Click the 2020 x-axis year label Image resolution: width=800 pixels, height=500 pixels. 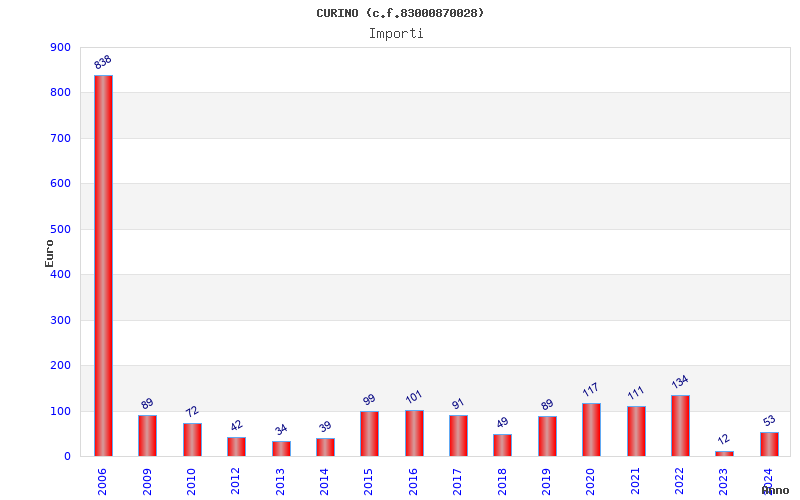tap(590, 482)
